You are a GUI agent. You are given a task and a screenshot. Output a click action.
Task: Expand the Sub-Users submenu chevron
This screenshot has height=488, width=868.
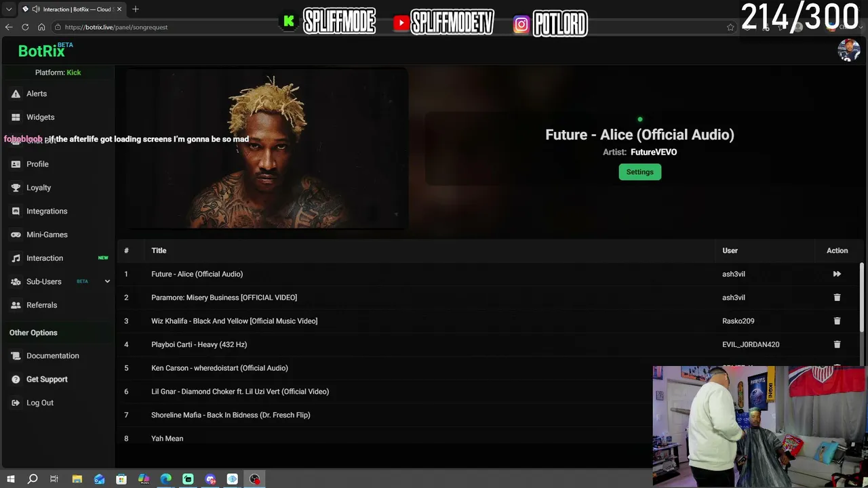click(x=107, y=281)
